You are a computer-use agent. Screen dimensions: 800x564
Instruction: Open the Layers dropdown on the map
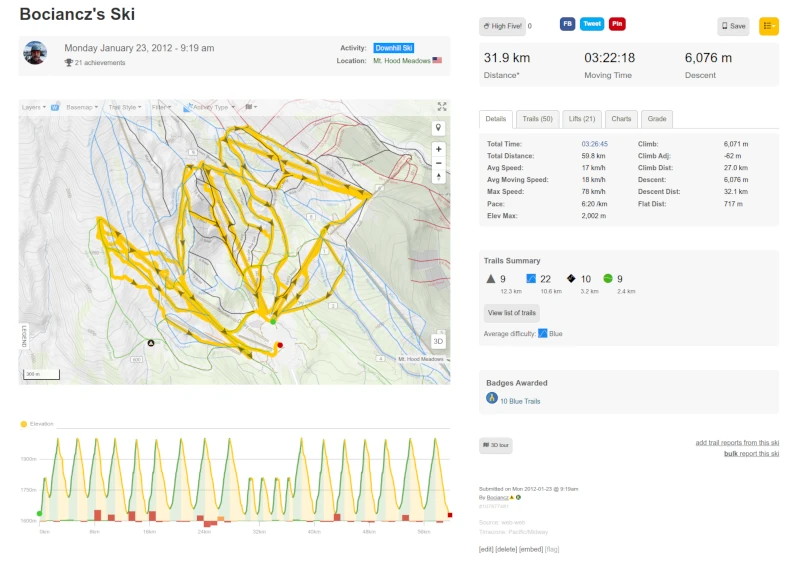34,107
